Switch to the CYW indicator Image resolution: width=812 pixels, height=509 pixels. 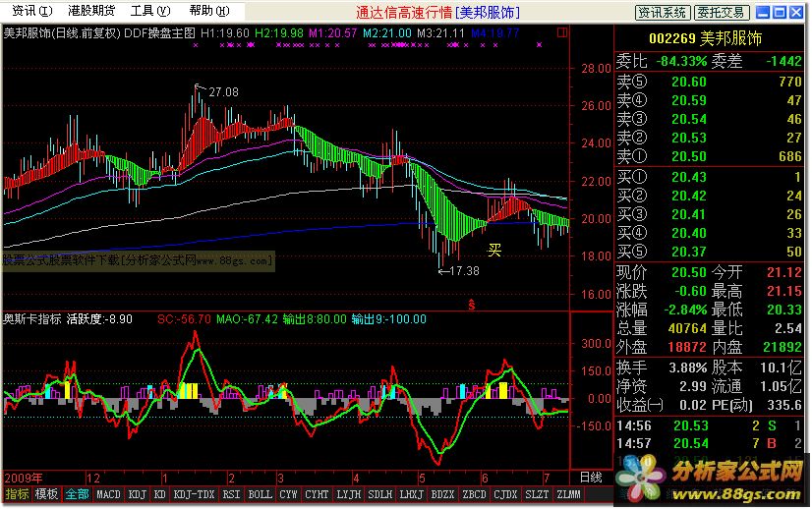click(x=288, y=494)
